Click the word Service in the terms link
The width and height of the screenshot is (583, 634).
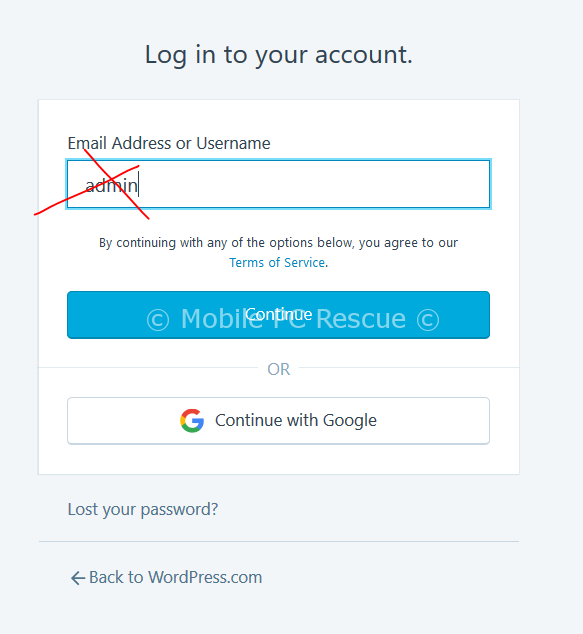[304, 262]
